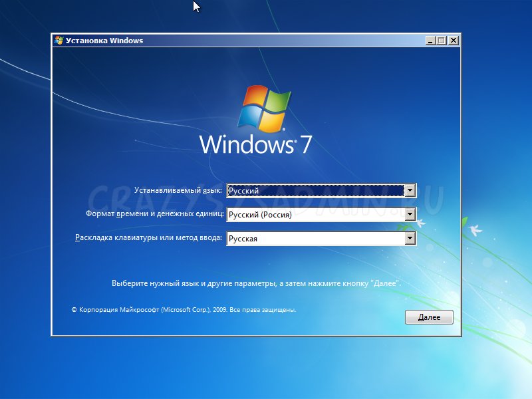Screen dimensions: 532x399
Task: Click the Windows Setup icon in the title bar
Action: pyautogui.click(x=59, y=41)
